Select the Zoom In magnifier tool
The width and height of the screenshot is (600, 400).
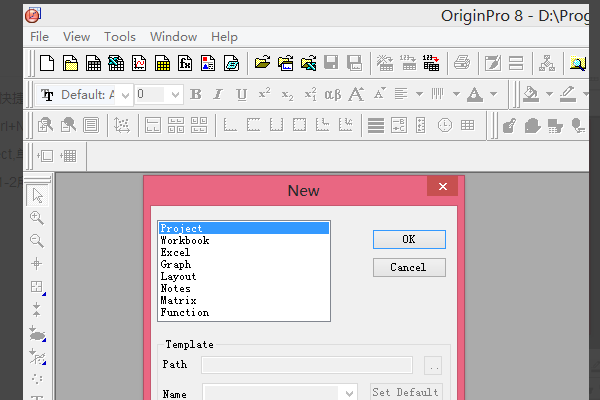click(x=37, y=218)
